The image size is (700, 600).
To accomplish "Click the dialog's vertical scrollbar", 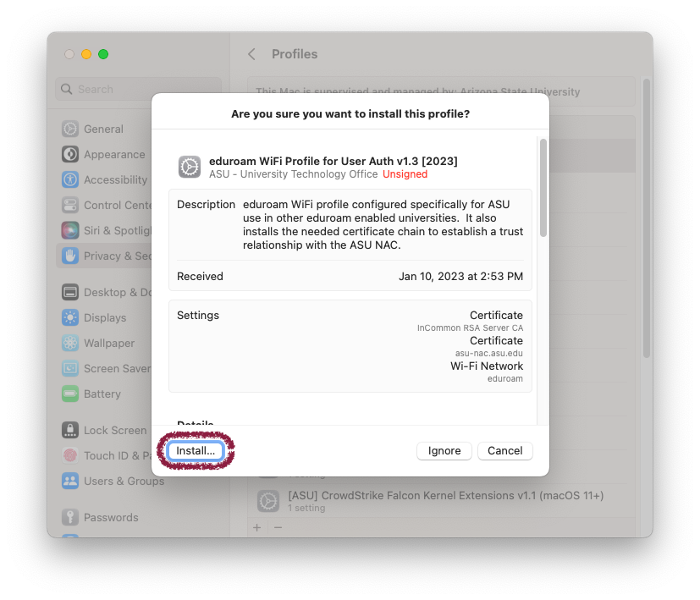I will click(x=543, y=188).
